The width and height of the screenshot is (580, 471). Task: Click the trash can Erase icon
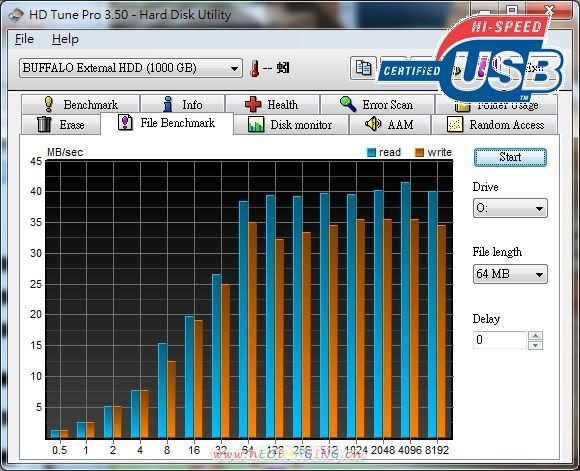[44, 124]
